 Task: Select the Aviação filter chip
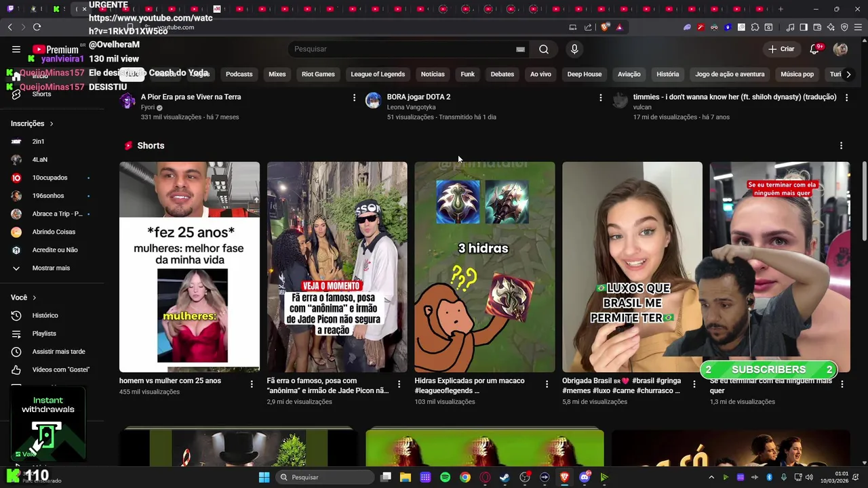tap(629, 74)
